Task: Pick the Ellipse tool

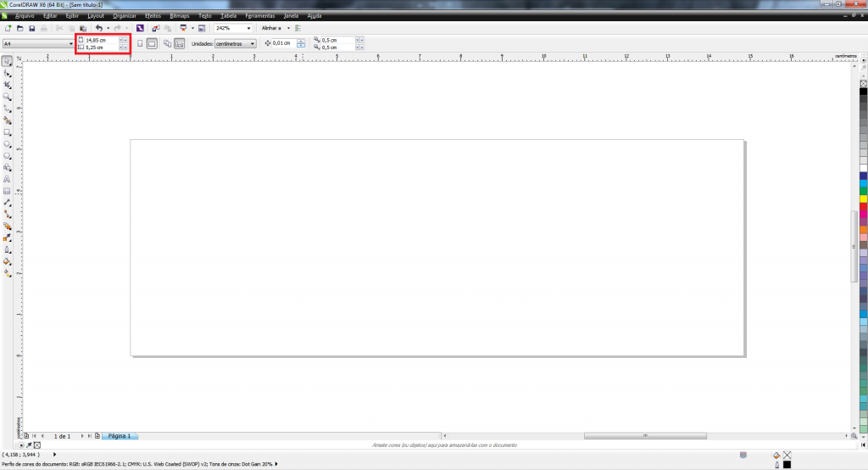Action: [x=7, y=144]
